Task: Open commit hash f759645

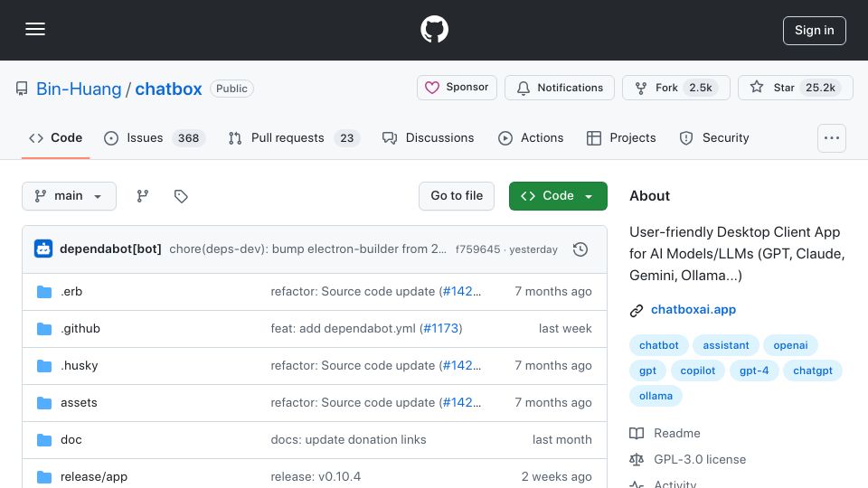Action: (477, 249)
